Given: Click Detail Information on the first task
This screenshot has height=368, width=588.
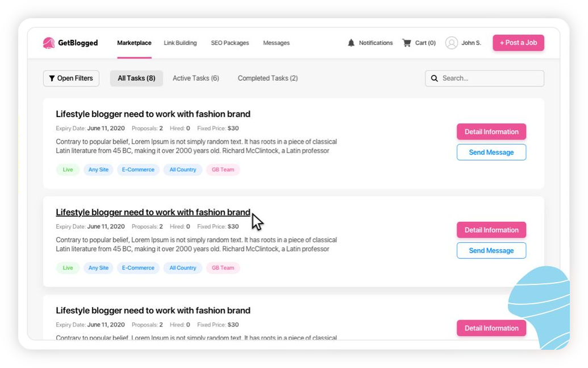Looking at the screenshot, I should point(491,132).
